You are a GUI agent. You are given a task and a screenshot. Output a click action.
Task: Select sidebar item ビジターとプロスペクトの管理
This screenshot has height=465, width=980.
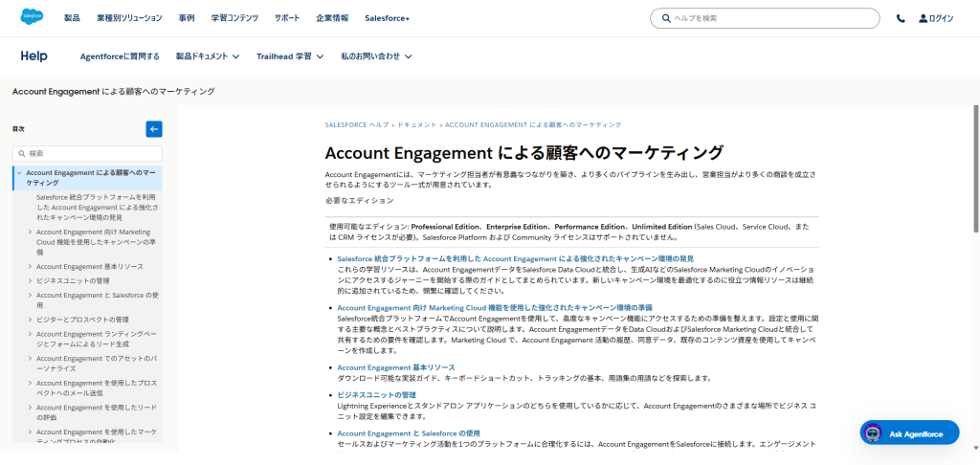(82, 320)
